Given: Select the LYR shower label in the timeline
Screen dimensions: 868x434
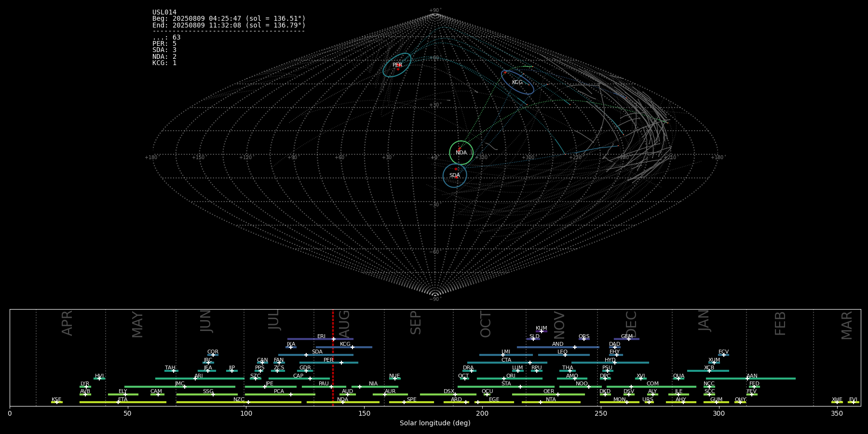Looking at the screenshot, I should [85, 384].
